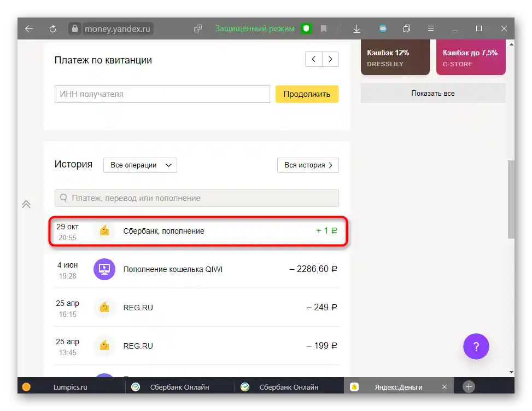Viewport: 532px width, 411px height.
Task: Click the money.yandex.ru address field
Action: pos(118,29)
